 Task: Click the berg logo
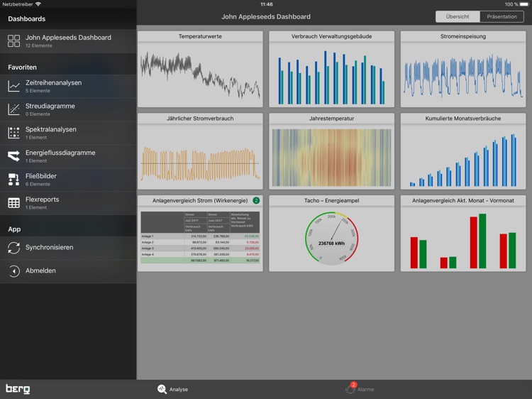18,389
